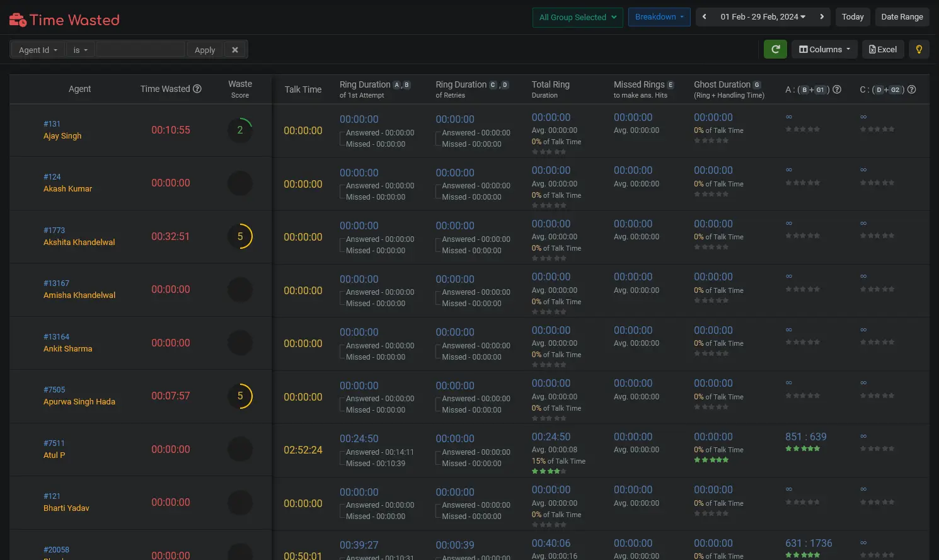Screen dimensions: 939x560
Task: Sort by the Total Ring Duration header
Action: [551, 89]
